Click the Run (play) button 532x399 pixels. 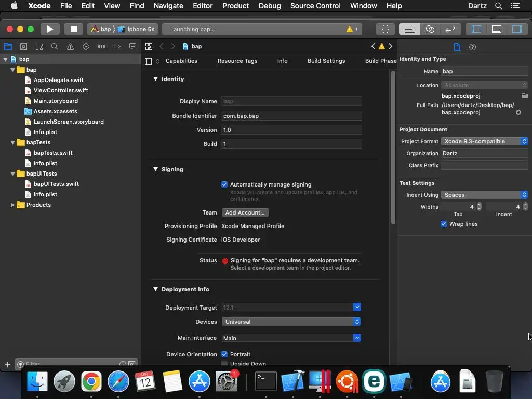coord(50,29)
